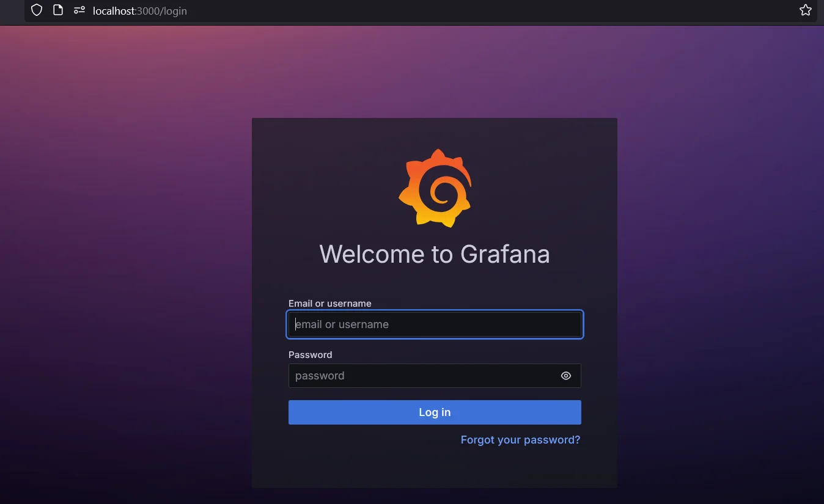Image resolution: width=824 pixels, height=504 pixels.
Task: Click the Grafana logo
Action: coord(435,188)
